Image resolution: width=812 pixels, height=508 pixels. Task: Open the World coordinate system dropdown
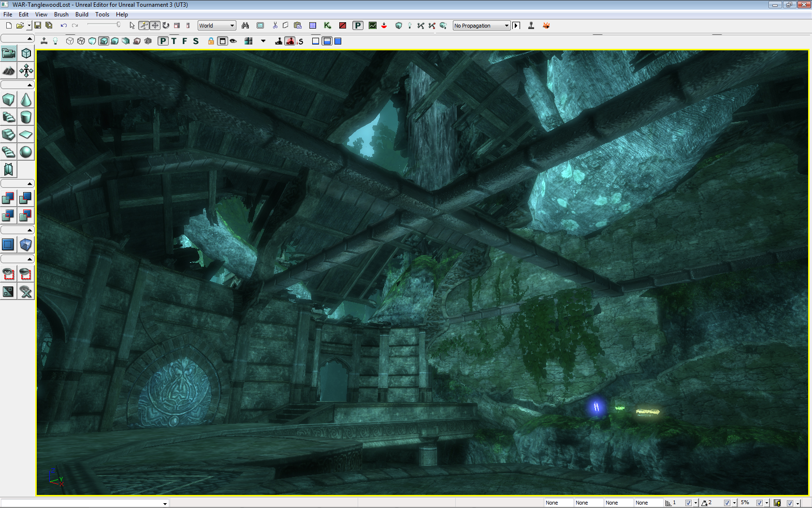coord(217,26)
